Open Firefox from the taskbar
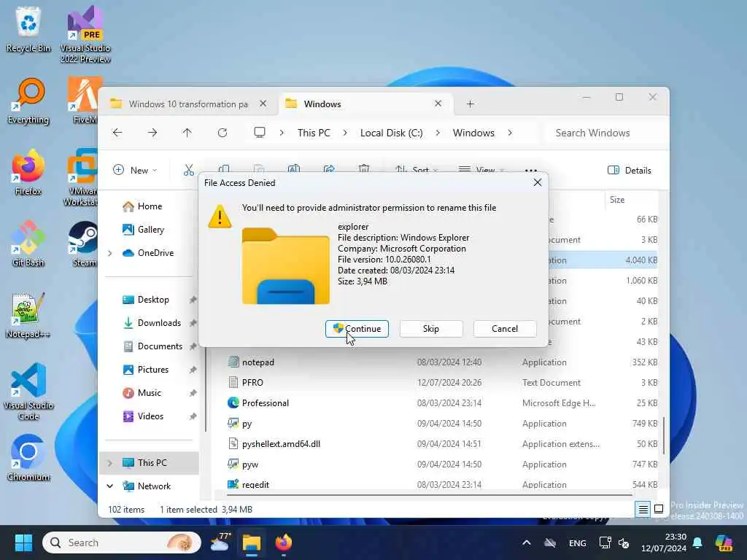Viewport: 747px width, 560px height. (284, 542)
